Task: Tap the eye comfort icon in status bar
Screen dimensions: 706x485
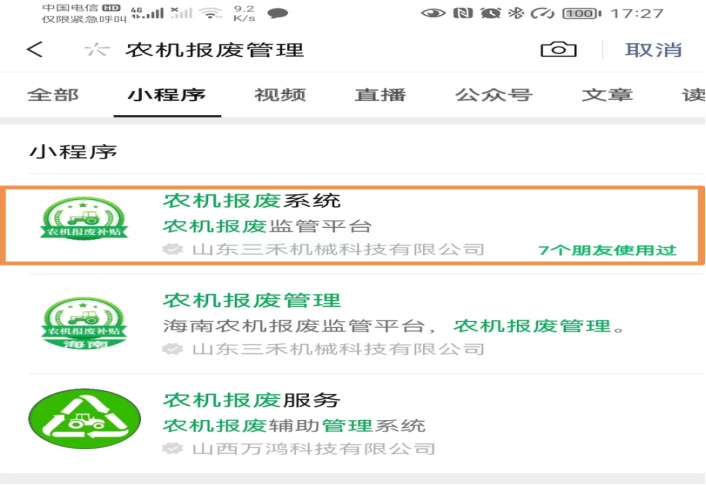Action: pos(433,13)
